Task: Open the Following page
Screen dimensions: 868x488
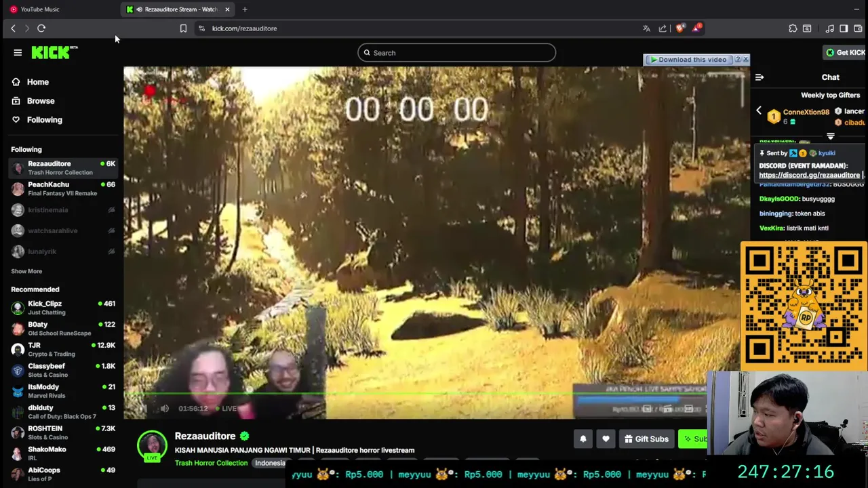Action: pos(45,120)
